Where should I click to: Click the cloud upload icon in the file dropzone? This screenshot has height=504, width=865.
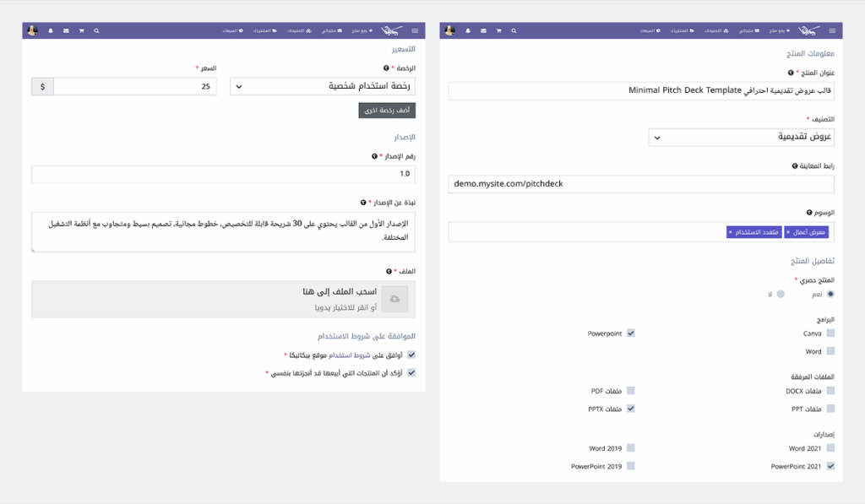(394, 299)
